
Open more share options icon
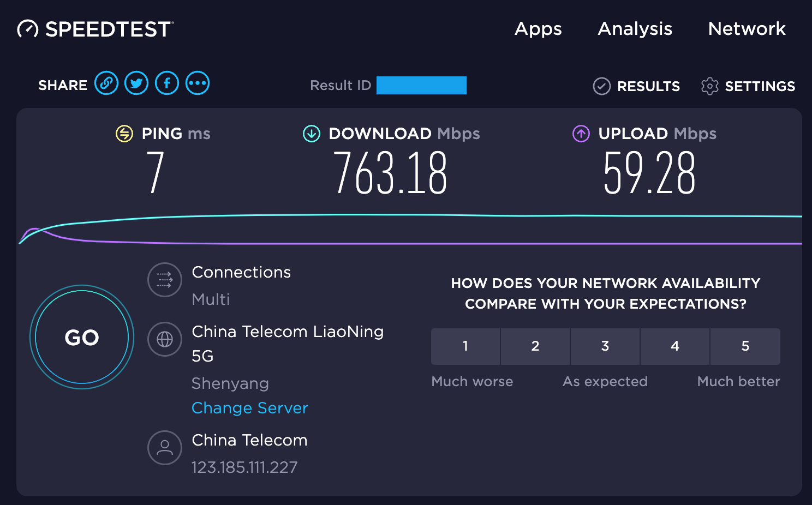pyautogui.click(x=198, y=83)
